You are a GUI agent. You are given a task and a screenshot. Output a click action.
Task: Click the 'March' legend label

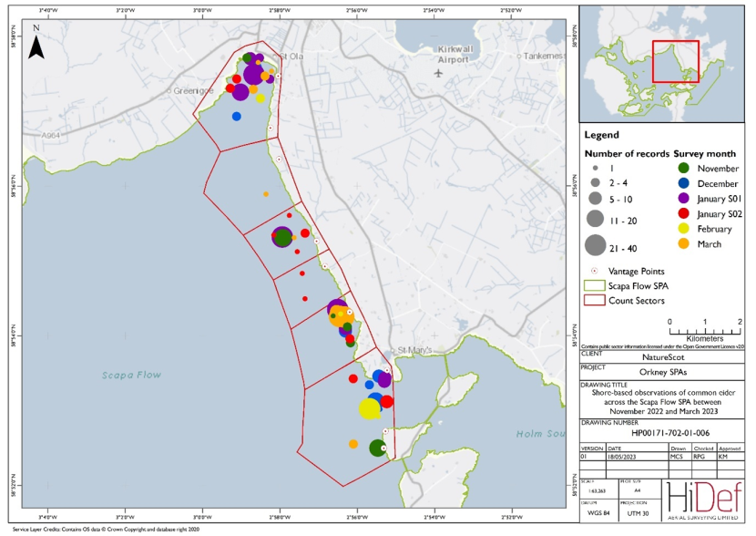(710, 244)
